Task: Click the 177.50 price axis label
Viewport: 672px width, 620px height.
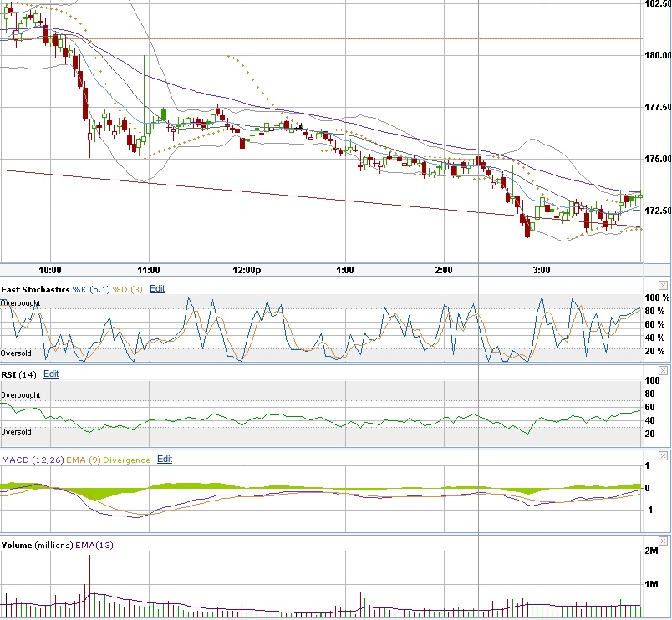Action: (x=658, y=107)
